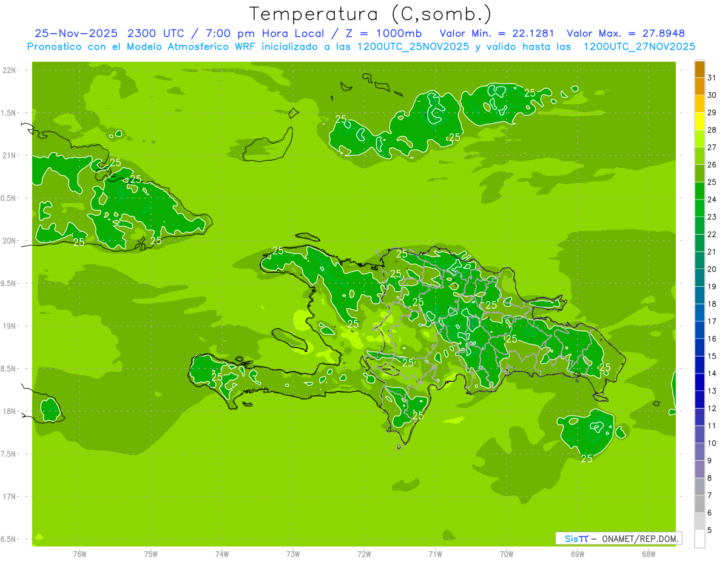Image resolution: width=728 pixels, height=562 pixels.
Task: Click the colorbar label '31'
Action: [712, 78]
